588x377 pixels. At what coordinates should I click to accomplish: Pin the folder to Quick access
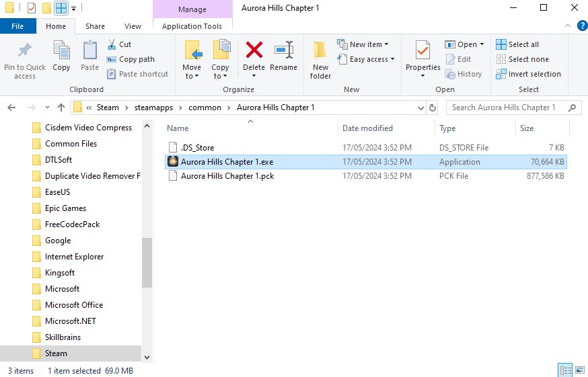click(25, 60)
